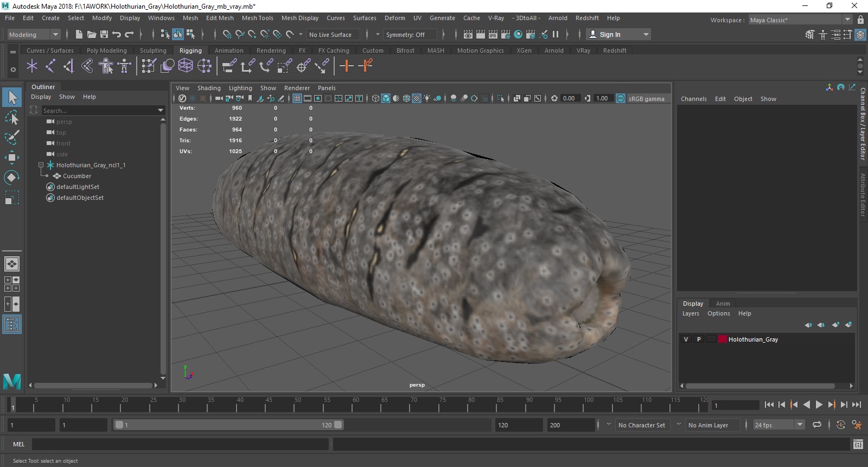Image resolution: width=868 pixels, height=467 pixels.
Task: Click the New Scene icon
Action: (79, 34)
